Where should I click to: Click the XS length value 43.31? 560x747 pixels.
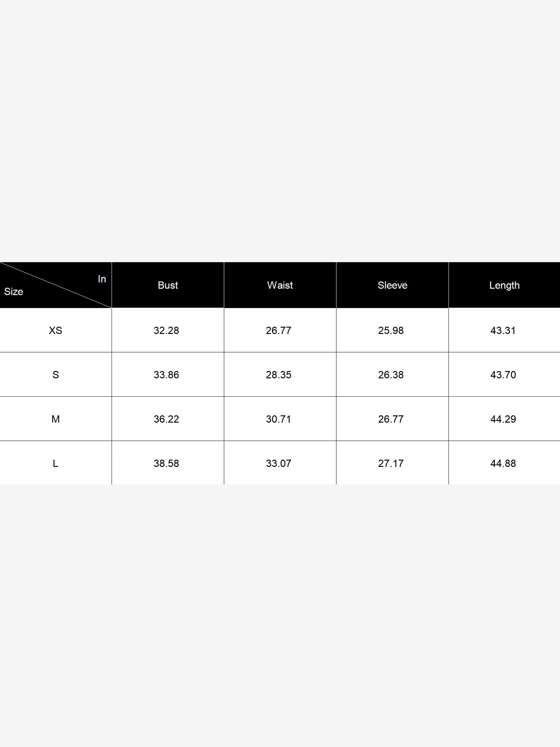(503, 331)
